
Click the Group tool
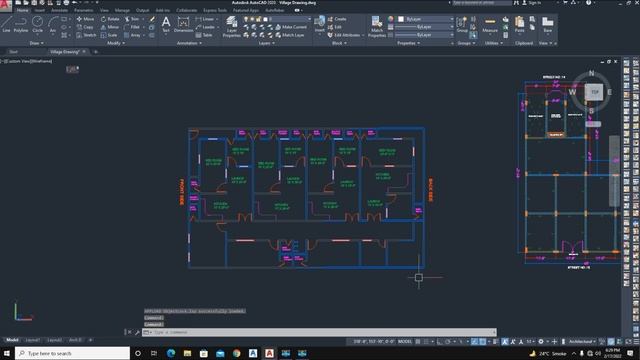(x=462, y=24)
